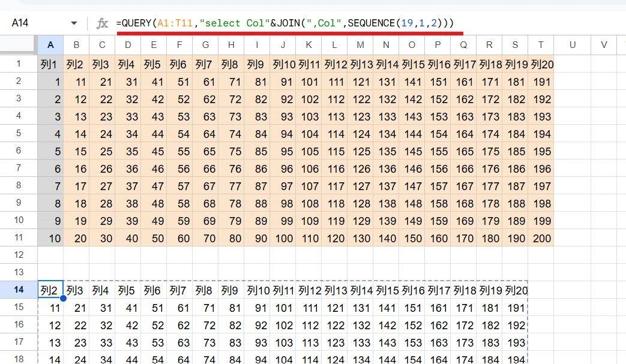Select column J header
Screen dimensions: 626x364
(x=283, y=45)
